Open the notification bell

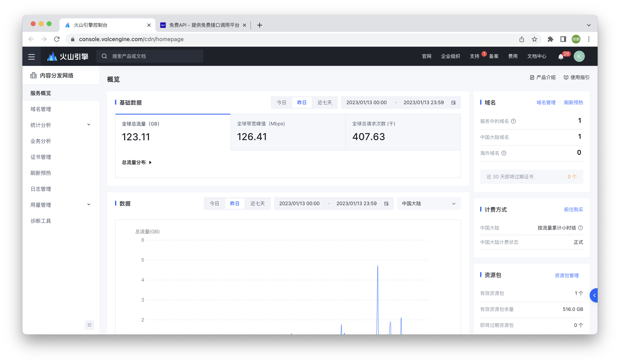coord(561,57)
